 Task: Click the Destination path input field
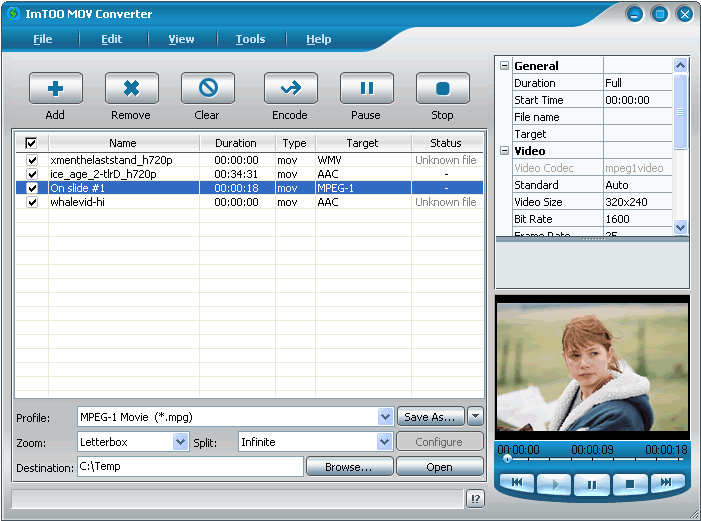point(189,467)
